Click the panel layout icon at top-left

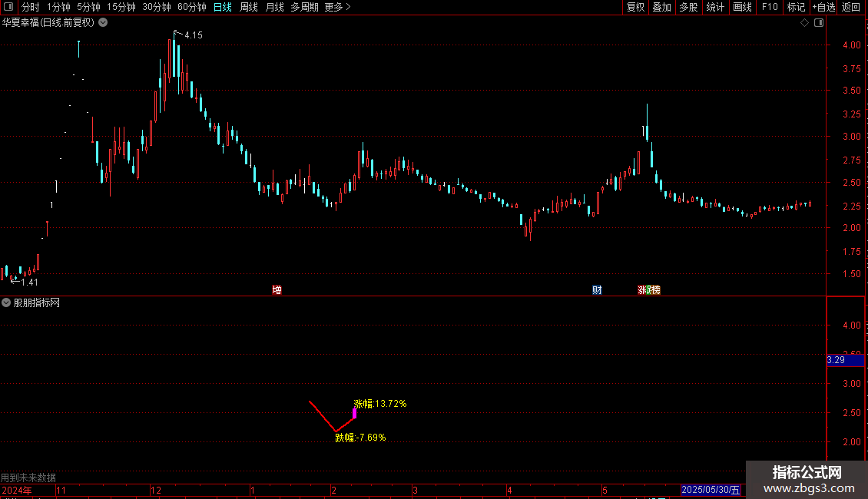click(x=8, y=7)
